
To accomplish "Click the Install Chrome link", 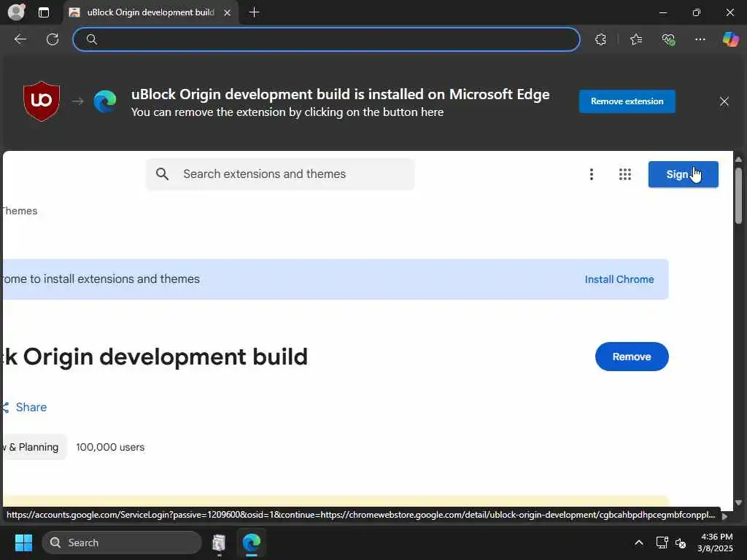I will (619, 279).
